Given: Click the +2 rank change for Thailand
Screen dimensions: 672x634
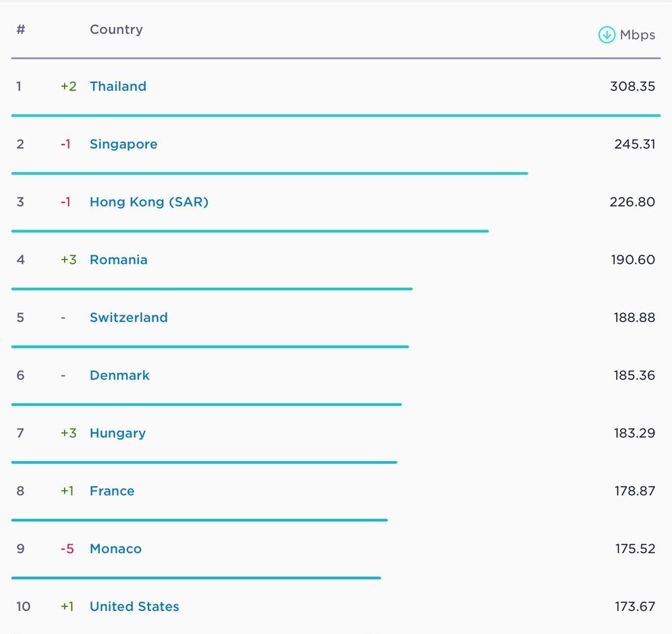Looking at the screenshot, I should click(x=68, y=86).
